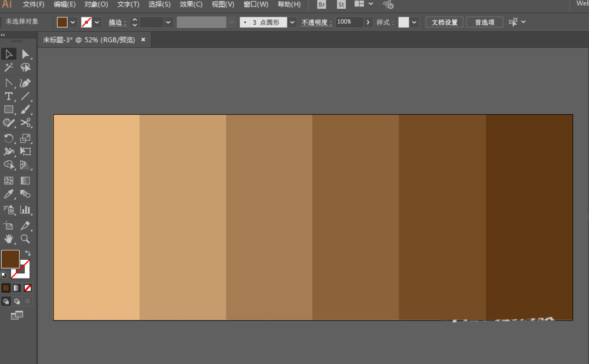
Task: Activate the Zoom magnifier tool
Action: tap(25, 239)
